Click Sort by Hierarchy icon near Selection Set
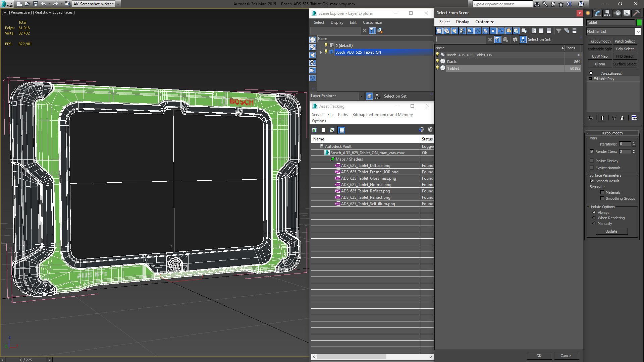Screen dimensions: 644x362 pyautogui.click(x=523, y=40)
